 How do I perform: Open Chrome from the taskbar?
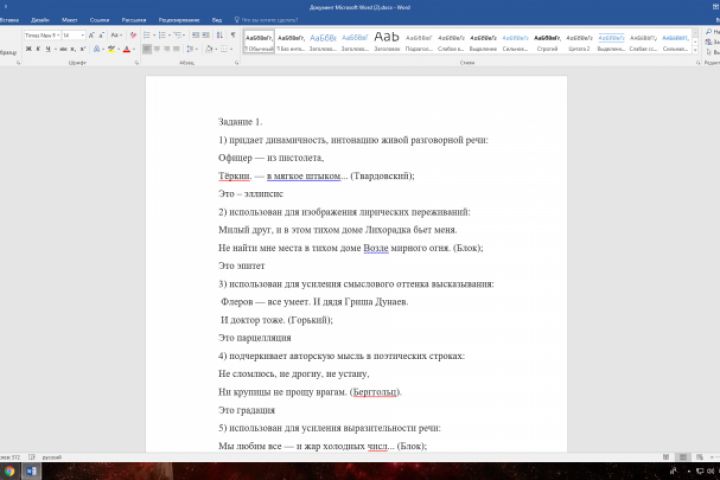point(10,471)
